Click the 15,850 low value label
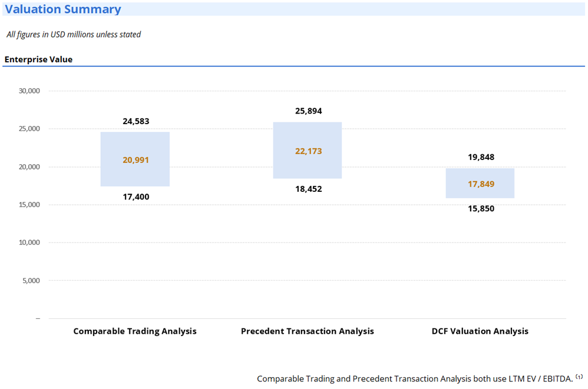Viewport: 588px width, 389px height. [x=481, y=208]
